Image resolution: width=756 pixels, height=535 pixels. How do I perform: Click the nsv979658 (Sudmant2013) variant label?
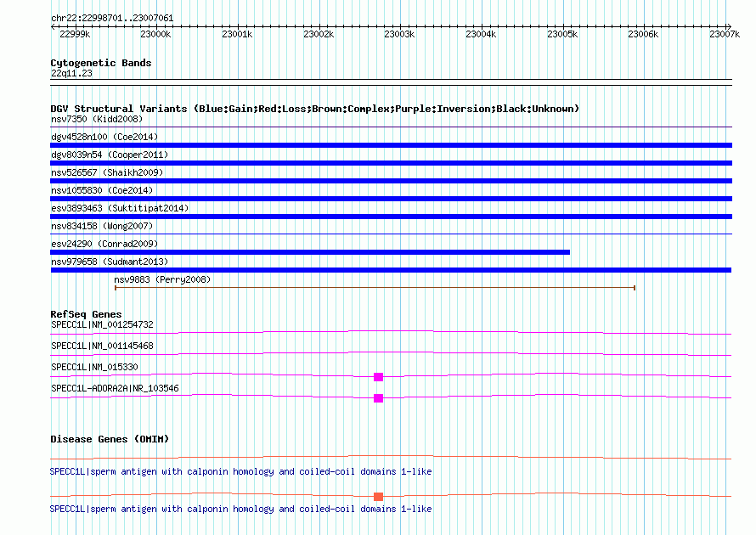tap(109, 262)
